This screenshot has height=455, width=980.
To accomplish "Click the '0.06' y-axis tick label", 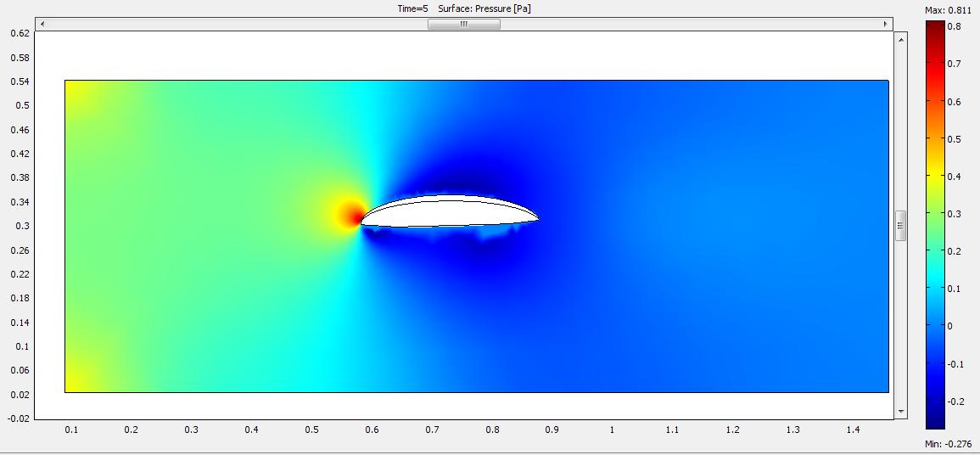I will [20, 370].
